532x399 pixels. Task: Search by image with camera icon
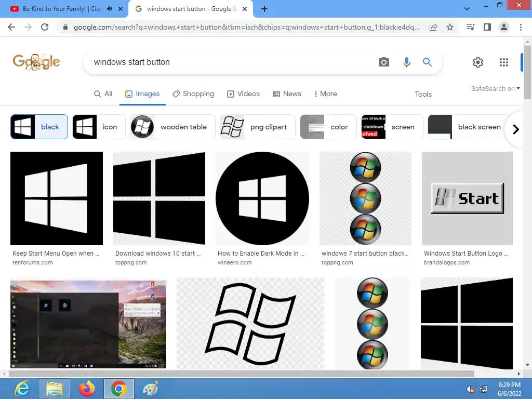(x=384, y=62)
